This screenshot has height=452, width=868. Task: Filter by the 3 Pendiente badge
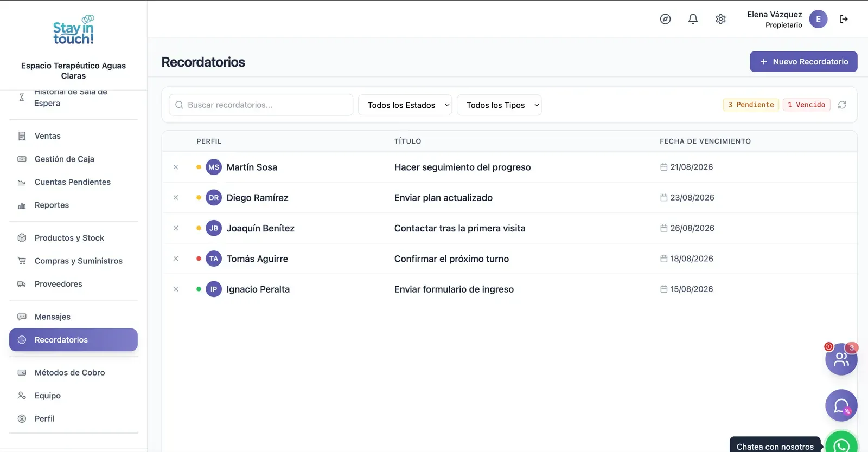(x=751, y=105)
